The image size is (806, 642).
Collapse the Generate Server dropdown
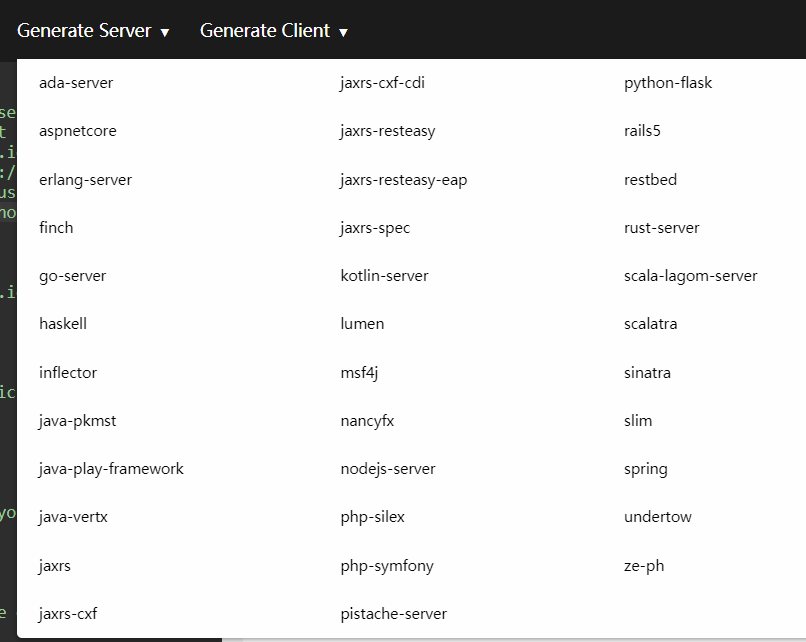93,31
